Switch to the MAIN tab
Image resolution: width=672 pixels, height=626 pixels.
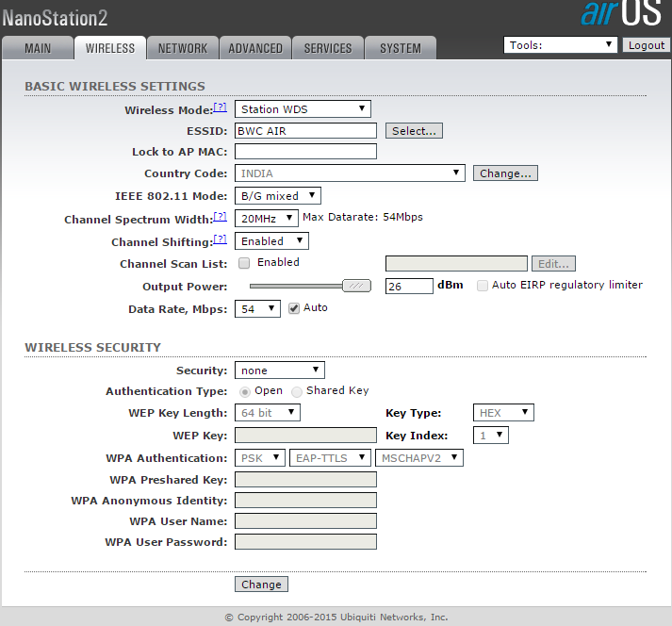coord(38,48)
